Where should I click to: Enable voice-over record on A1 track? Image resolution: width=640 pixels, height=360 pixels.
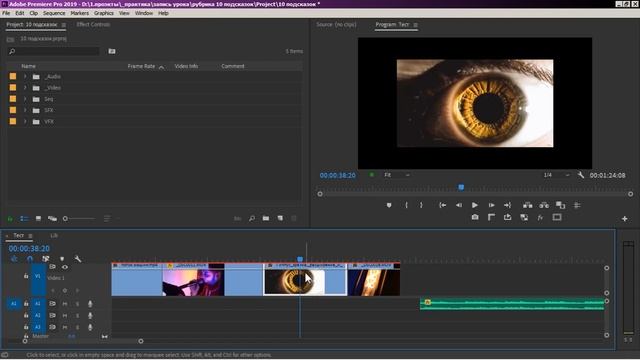[90, 304]
